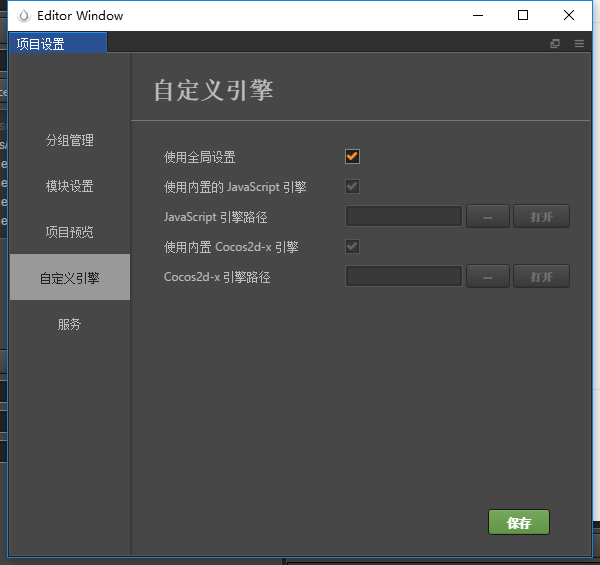Viewport: 600px width, 565px height.
Task: Maximize the Editor Window
Action: click(523, 15)
